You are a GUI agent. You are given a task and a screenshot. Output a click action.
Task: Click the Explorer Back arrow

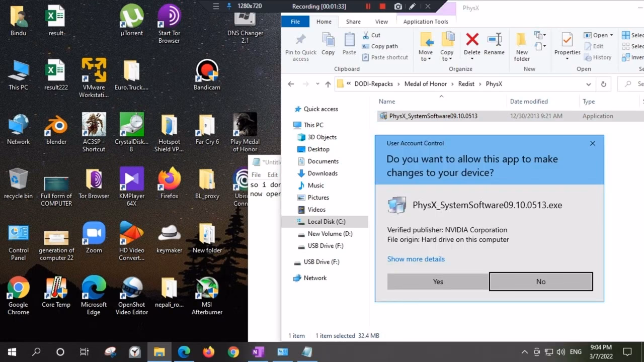(291, 84)
